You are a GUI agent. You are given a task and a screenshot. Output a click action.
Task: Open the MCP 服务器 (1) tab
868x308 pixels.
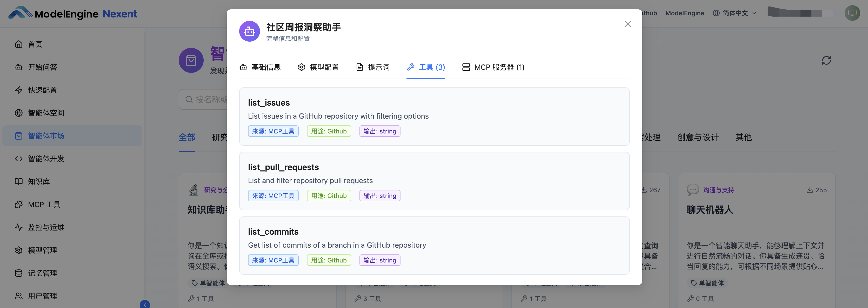[493, 67]
